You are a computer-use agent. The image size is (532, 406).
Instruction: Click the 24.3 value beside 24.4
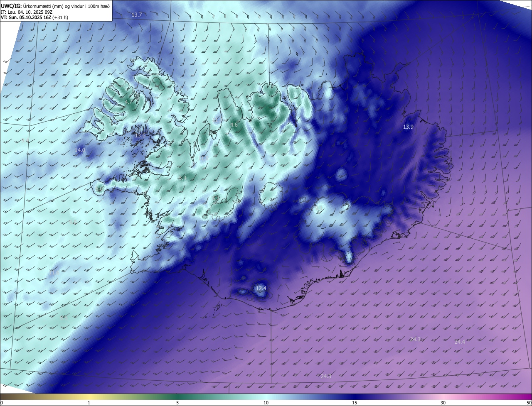click(415, 339)
